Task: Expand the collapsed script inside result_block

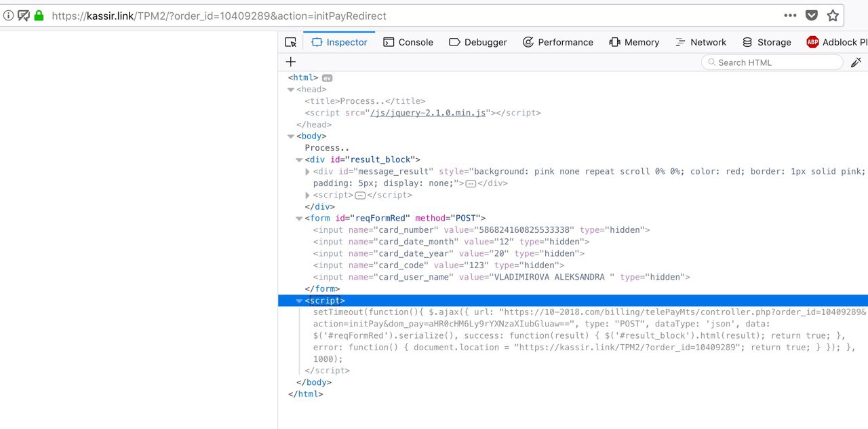Action: coord(308,195)
